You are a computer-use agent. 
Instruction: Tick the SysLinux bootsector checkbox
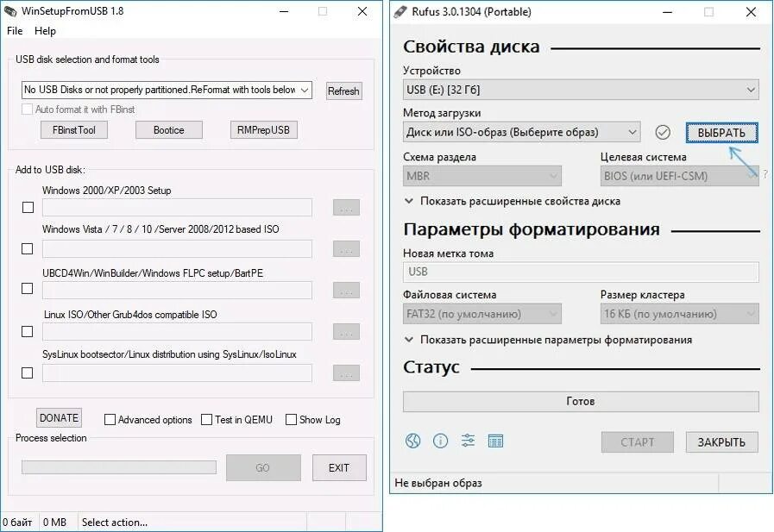click(x=28, y=372)
